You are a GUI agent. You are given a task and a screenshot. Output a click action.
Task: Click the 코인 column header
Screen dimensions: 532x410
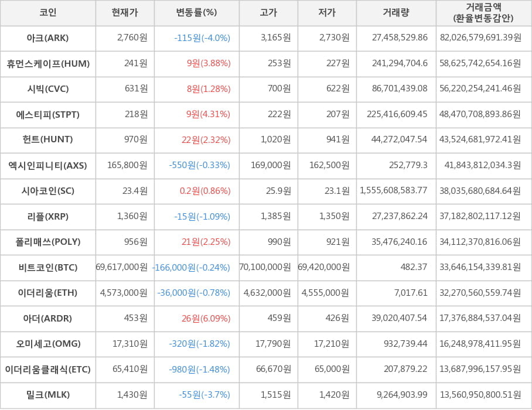pos(48,13)
